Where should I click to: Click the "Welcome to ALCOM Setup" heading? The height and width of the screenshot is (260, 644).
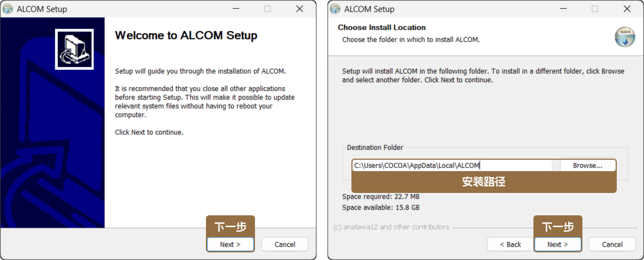coord(186,36)
